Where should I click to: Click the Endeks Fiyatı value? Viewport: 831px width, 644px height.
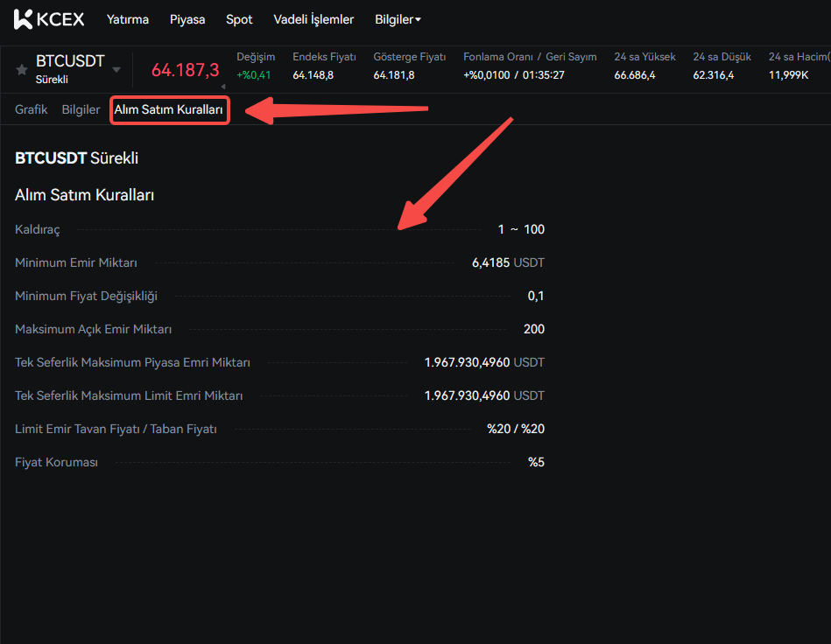[x=313, y=75]
